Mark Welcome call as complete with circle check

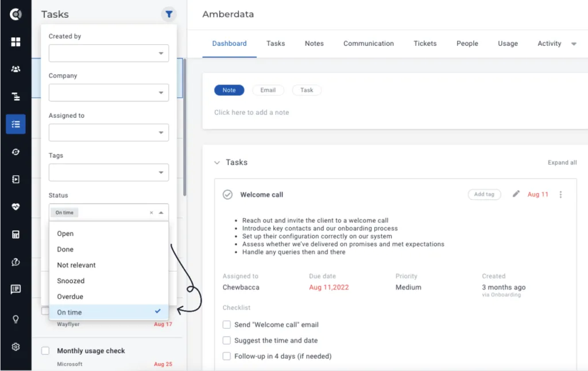coord(227,194)
